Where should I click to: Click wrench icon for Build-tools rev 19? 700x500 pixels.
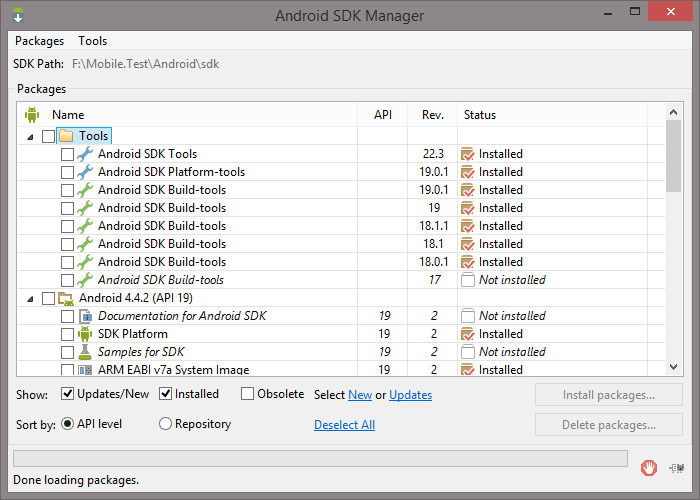coord(85,208)
